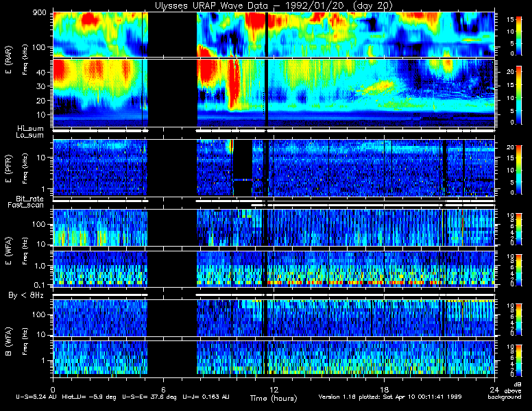The height and width of the screenshot is (411, 532).
Task: Click x-axis tick label '24'
Action: (494, 389)
